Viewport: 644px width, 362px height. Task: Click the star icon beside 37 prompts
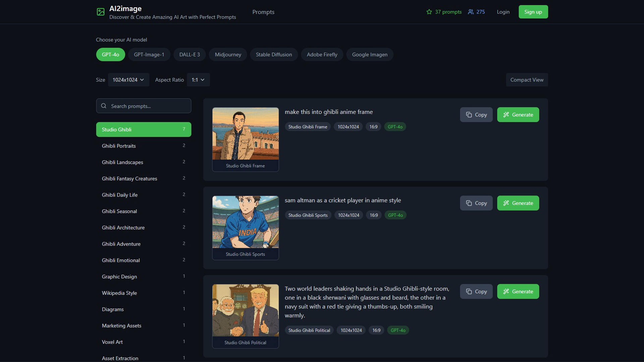coord(429,12)
